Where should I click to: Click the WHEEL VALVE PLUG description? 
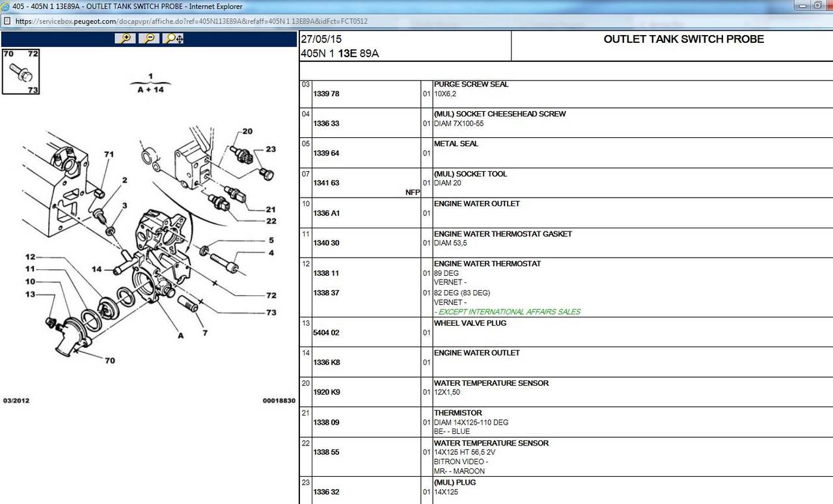(470, 323)
